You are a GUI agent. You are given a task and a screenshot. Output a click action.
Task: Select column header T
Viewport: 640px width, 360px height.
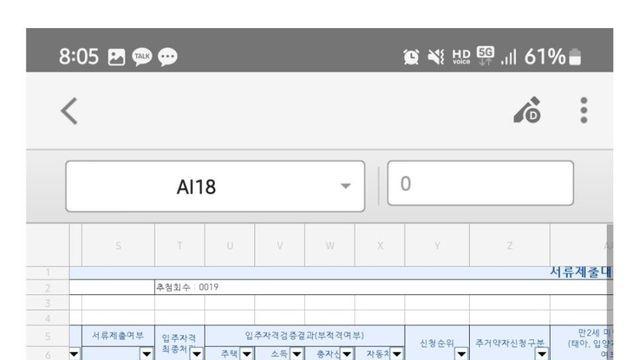click(x=180, y=245)
